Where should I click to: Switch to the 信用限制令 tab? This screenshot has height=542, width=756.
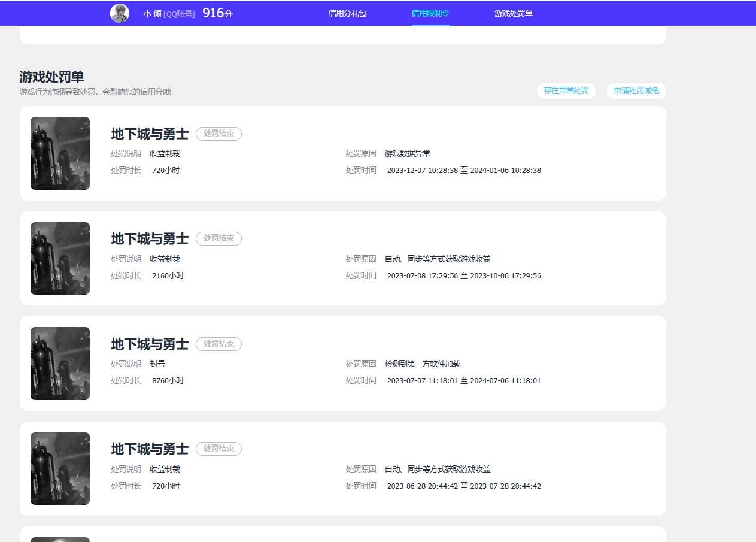(x=430, y=13)
